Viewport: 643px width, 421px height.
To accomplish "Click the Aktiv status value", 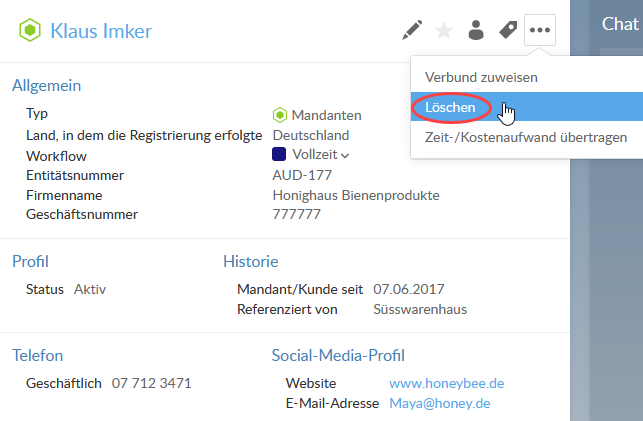I will pyautogui.click(x=90, y=289).
